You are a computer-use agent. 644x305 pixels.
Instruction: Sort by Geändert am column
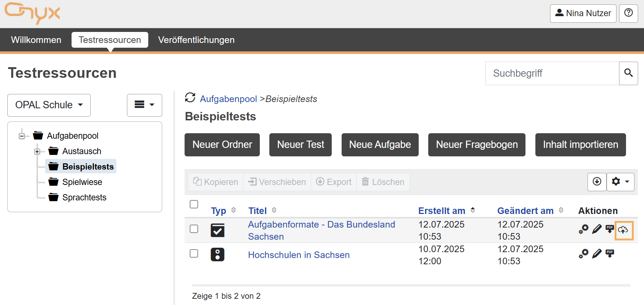click(x=530, y=211)
